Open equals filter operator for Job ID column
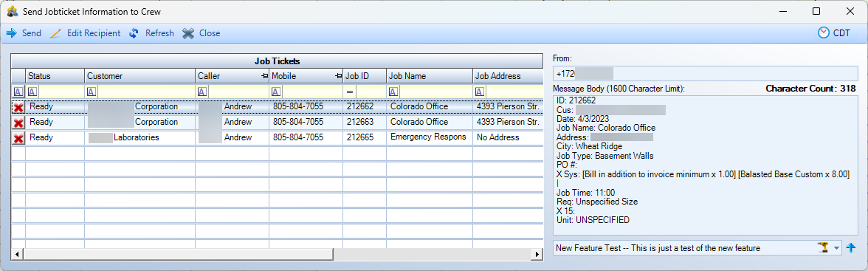 coord(349,92)
